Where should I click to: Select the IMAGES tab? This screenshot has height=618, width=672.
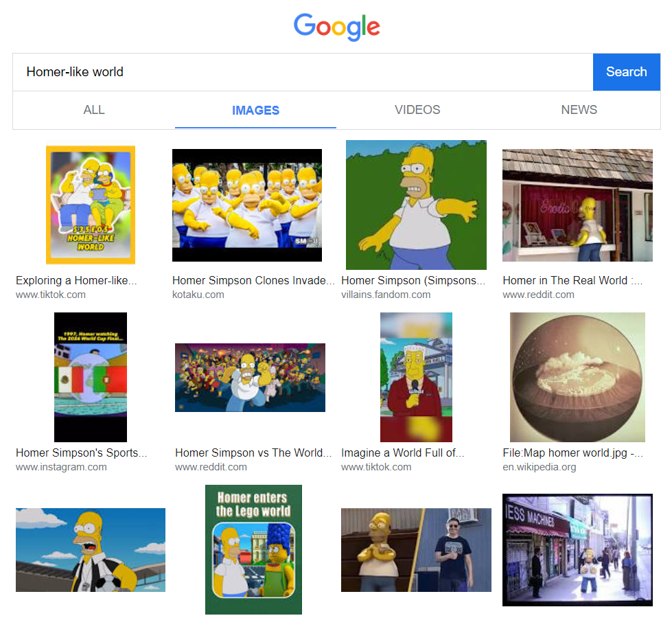point(255,110)
